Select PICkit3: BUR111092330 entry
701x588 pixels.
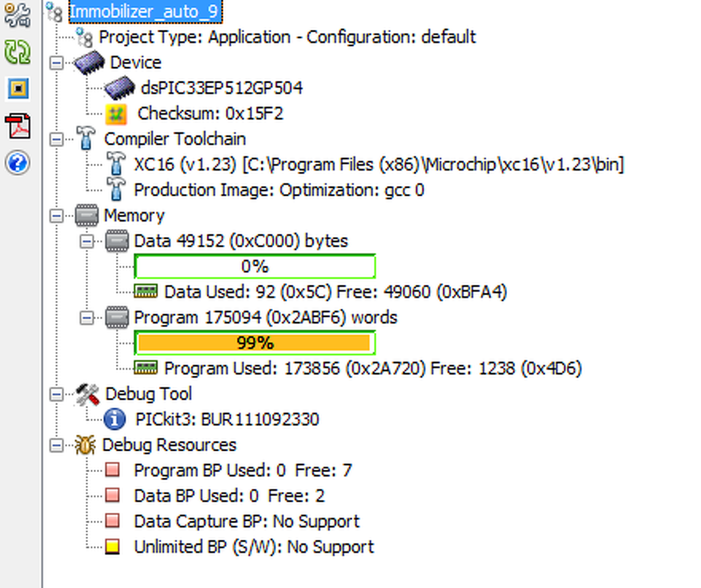(227, 419)
